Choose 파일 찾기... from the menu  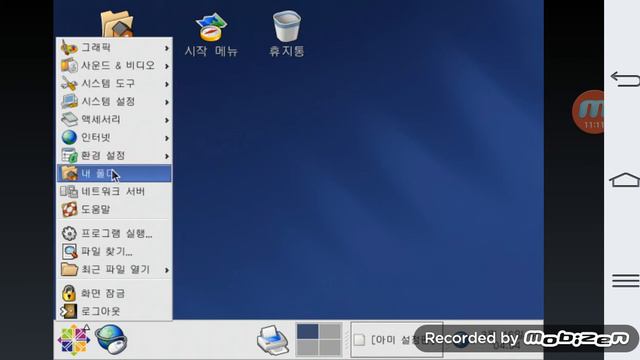coord(114,251)
